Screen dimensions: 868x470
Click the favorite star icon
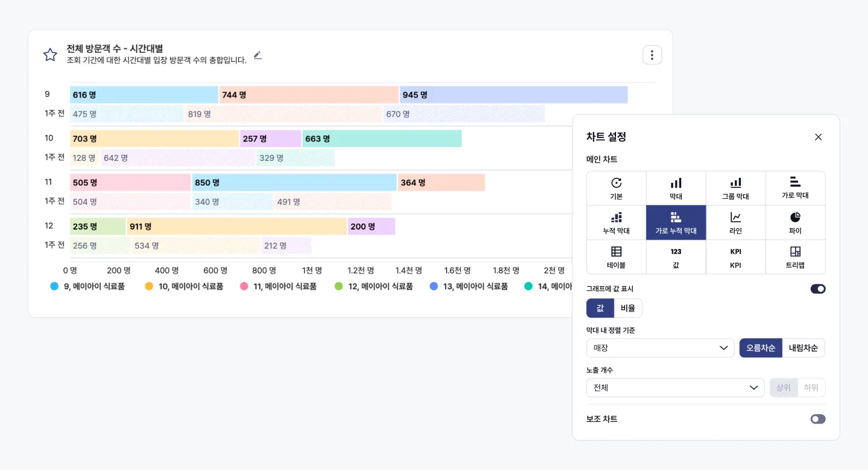coord(50,55)
